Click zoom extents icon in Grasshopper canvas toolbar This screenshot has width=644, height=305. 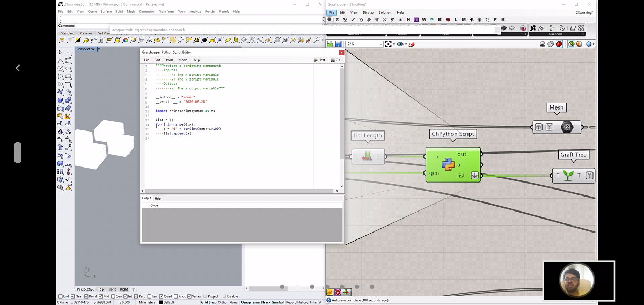click(388, 44)
